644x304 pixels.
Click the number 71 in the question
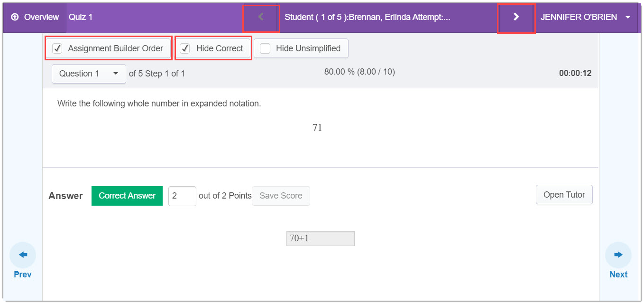pyautogui.click(x=317, y=127)
